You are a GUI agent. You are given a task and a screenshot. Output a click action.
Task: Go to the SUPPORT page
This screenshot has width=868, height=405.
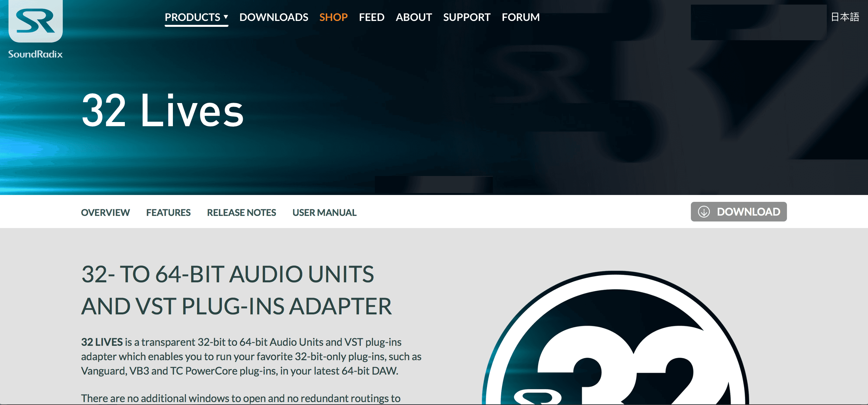[467, 17]
